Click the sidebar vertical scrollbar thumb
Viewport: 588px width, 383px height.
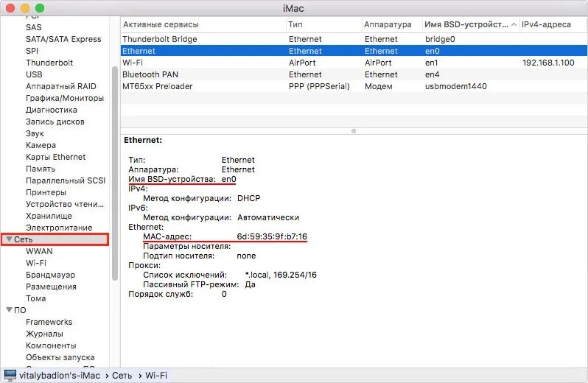pos(115,173)
